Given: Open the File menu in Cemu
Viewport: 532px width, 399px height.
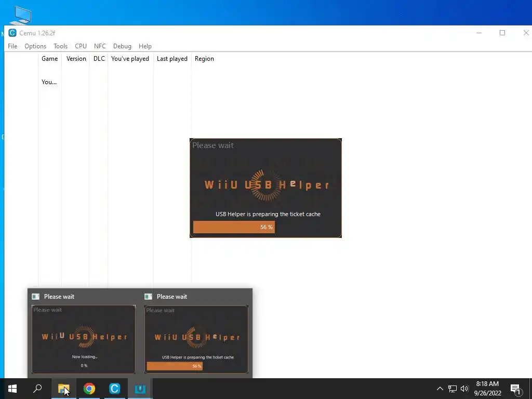Looking at the screenshot, I should [12, 46].
